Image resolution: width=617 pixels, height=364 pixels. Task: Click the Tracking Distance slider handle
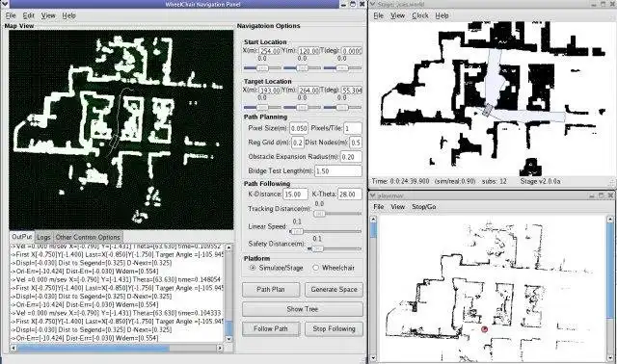click(x=319, y=214)
